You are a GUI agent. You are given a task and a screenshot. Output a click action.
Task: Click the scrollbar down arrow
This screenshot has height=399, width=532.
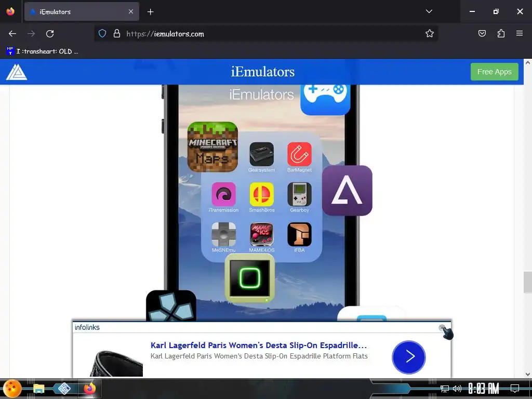tap(528, 374)
